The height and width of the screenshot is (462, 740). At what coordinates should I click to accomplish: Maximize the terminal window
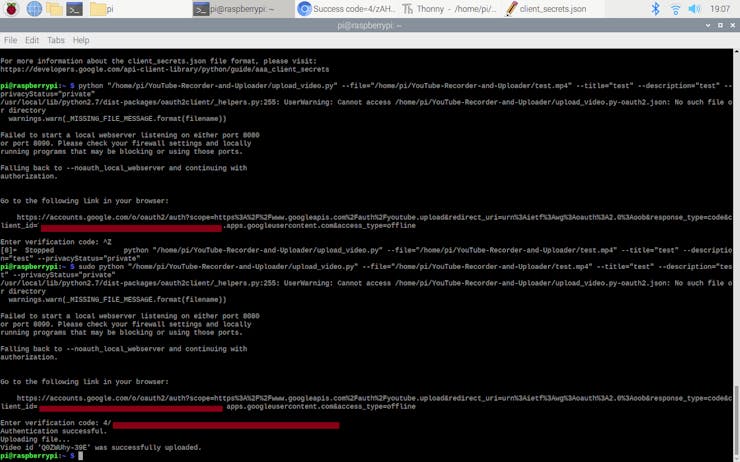[x=720, y=25]
